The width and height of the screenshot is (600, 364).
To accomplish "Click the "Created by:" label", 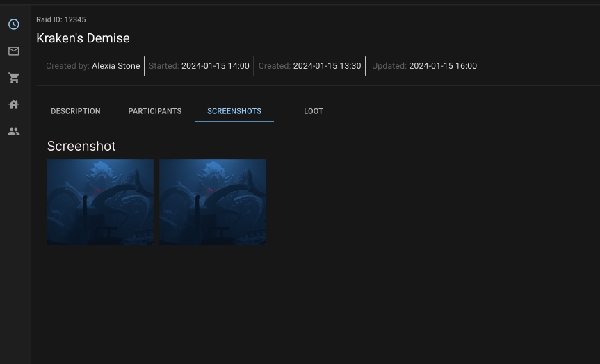I will (67, 66).
